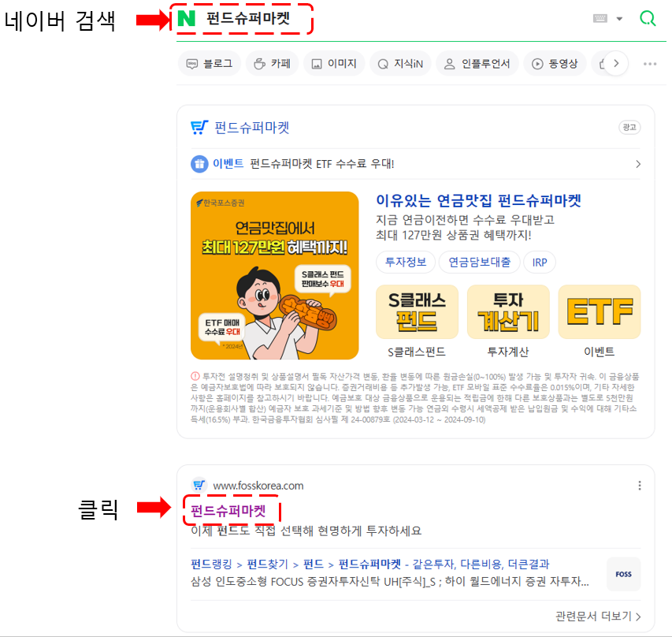Open the 이벤트 link in the ad card
The height and width of the screenshot is (637, 672).
[228, 163]
